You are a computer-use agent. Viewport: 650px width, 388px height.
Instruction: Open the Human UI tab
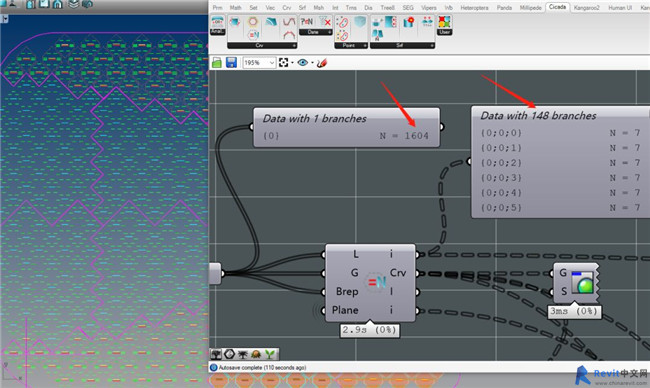pyautogui.click(x=620, y=7)
